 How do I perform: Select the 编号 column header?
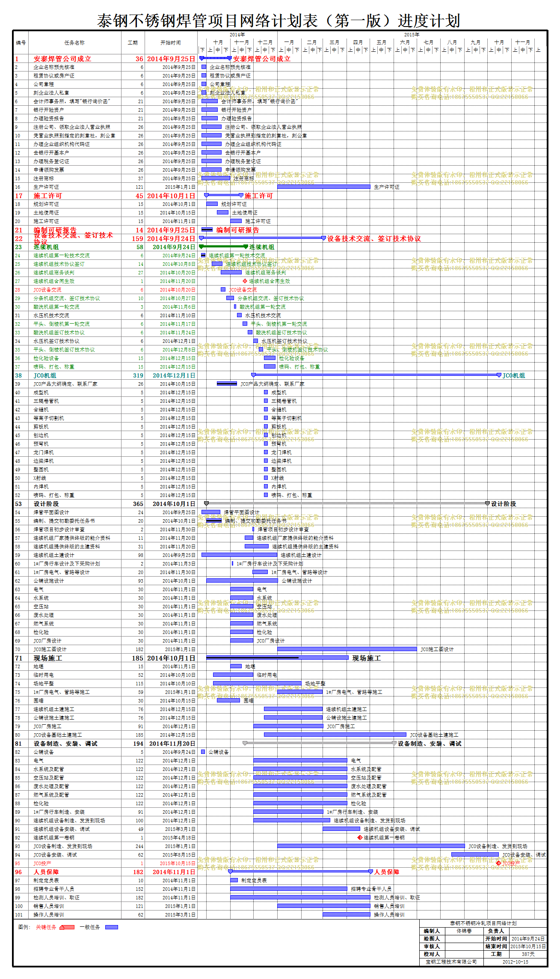coord(21,43)
